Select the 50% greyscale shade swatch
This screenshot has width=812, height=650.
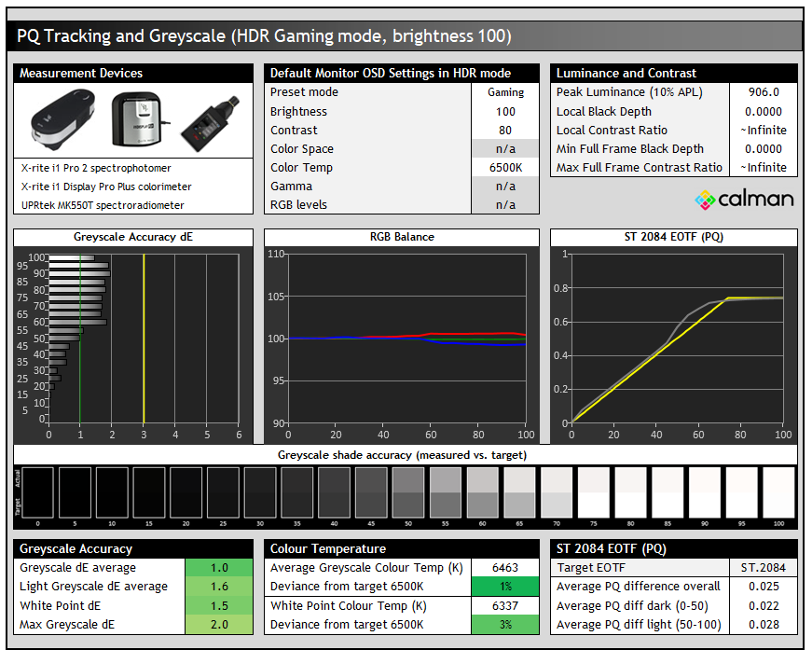point(409,491)
